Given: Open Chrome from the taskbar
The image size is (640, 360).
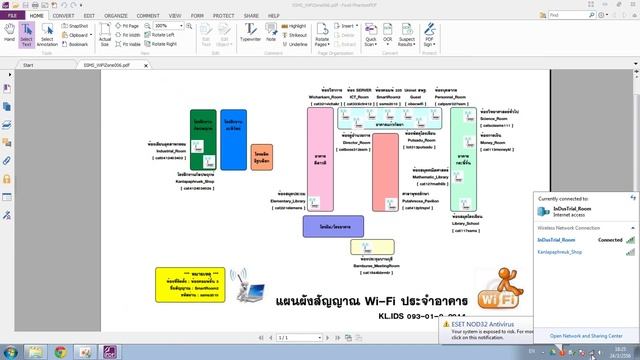Looking at the screenshot, I should pos(60,352).
